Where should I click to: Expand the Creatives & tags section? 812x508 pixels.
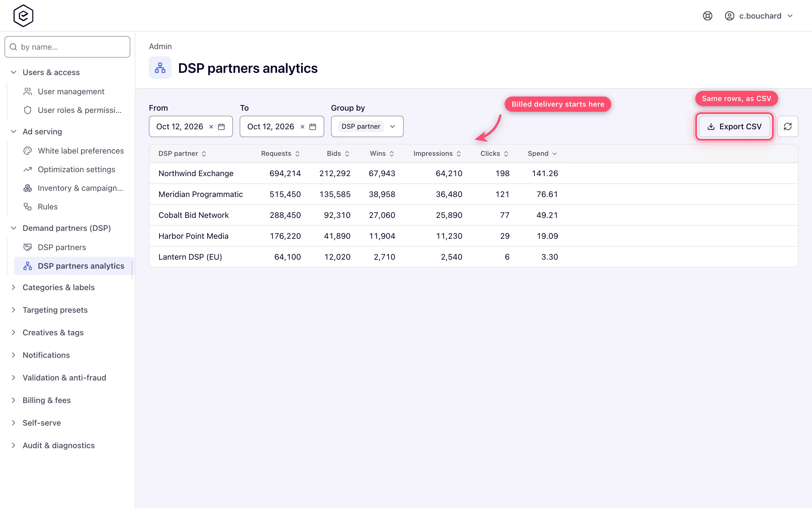(x=14, y=332)
